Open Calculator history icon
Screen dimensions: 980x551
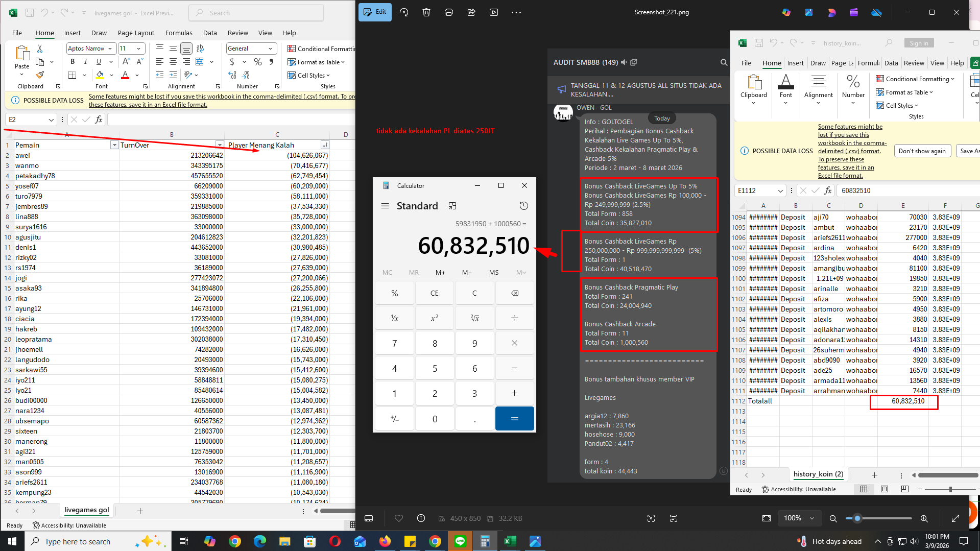pos(523,206)
